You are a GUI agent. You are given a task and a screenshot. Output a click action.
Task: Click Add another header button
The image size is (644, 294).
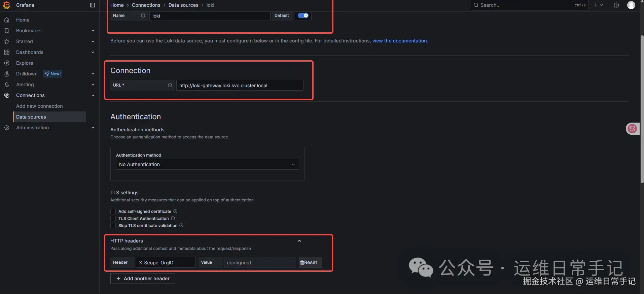143,279
